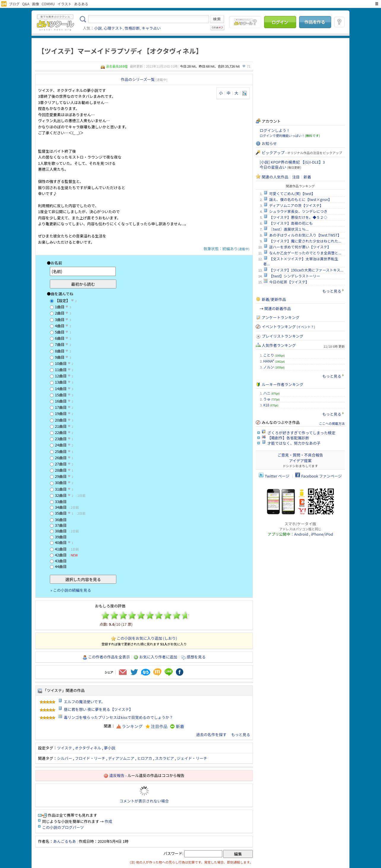Image resolution: width=381 pixels, height=868 pixels.
Task: Click the password input field
Action: tap(203, 853)
